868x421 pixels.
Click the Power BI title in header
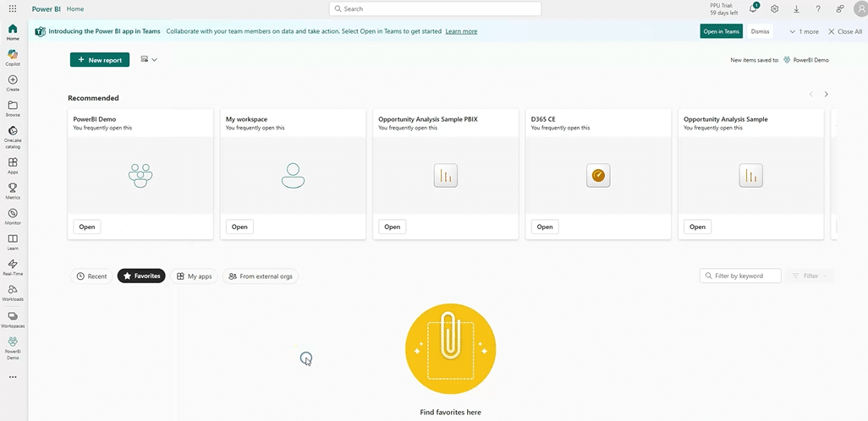point(47,8)
